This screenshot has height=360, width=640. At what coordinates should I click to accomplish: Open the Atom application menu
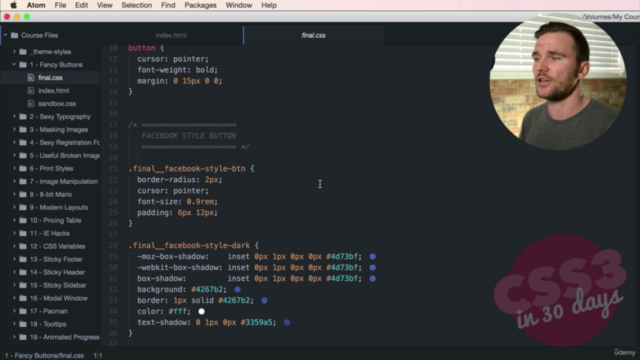[36, 5]
